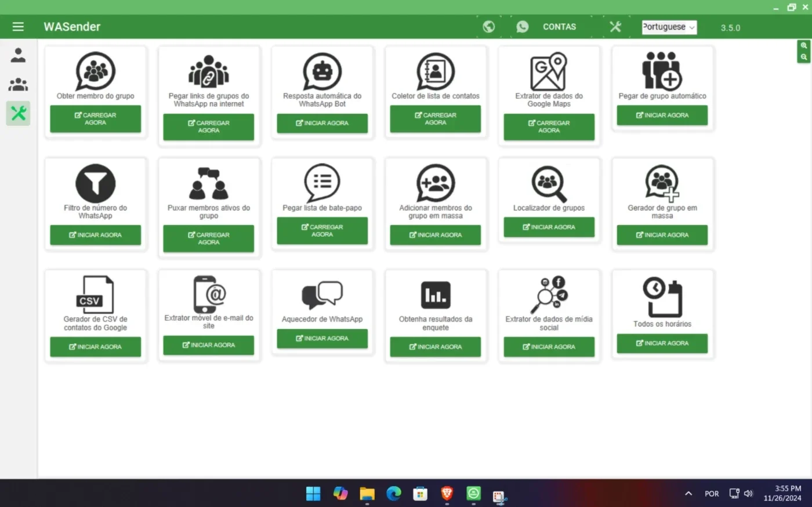Click the Coletor de lista de contatos icon
The height and width of the screenshot is (507, 812).
436,71
